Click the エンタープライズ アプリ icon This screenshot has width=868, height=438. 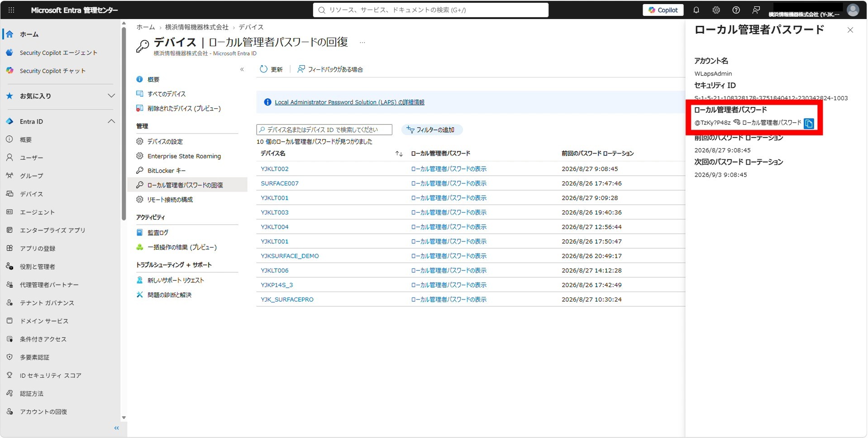point(10,230)
